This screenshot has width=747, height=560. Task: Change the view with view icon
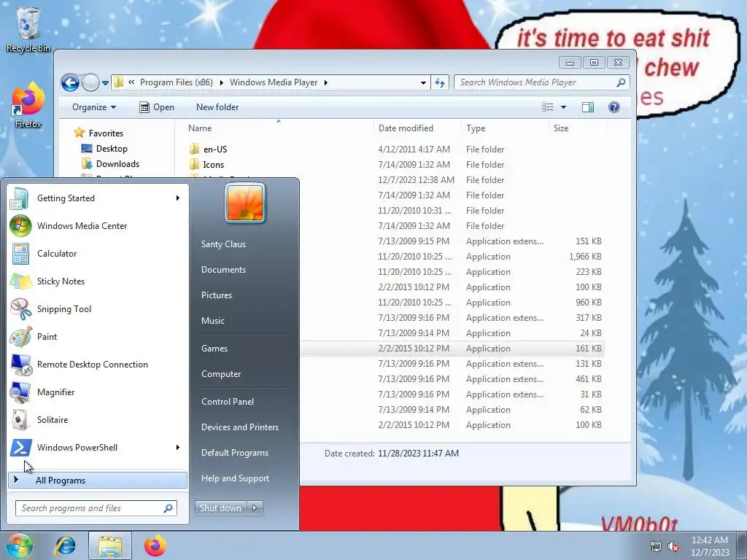tap(548, 107)
